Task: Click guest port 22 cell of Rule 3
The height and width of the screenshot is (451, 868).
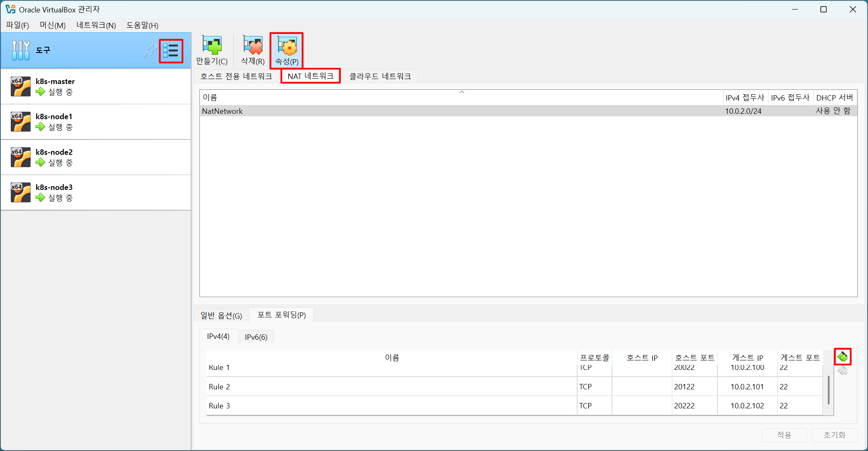Action: tap(800, 405)
